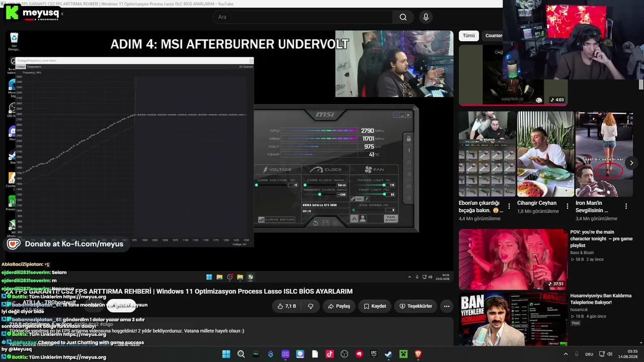Open options for Iron Man'in Sevgilisinin short
Viewport: 644px width, 362px height.
click(626, 206)
